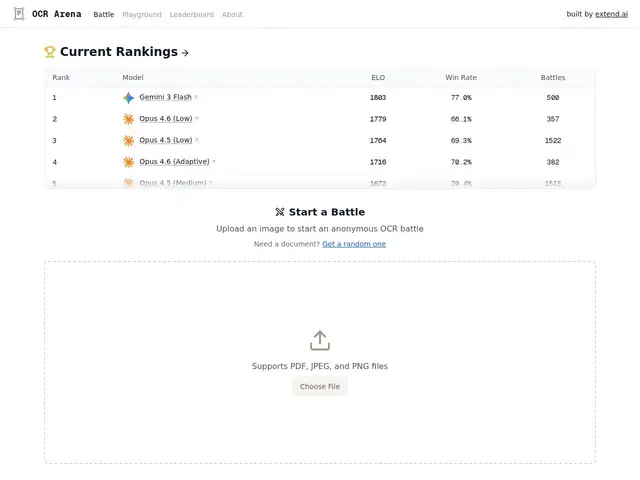Click the Opus 4.6 (Low) starburst icon

(x=129, y=119)
